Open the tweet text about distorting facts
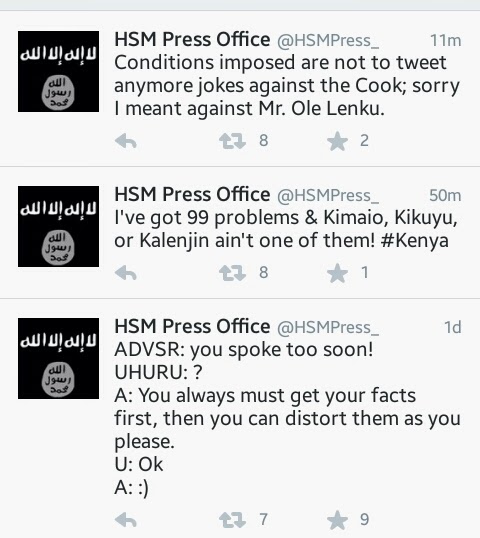 click(288, 419)
